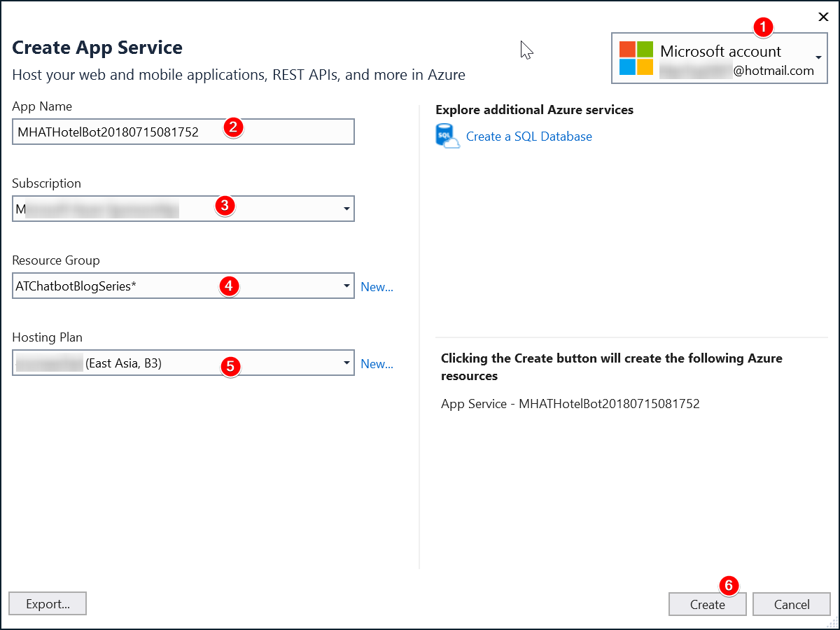
Task: Click the 'Host your web and mobile applications' subtitle
Action: [239, 75]
